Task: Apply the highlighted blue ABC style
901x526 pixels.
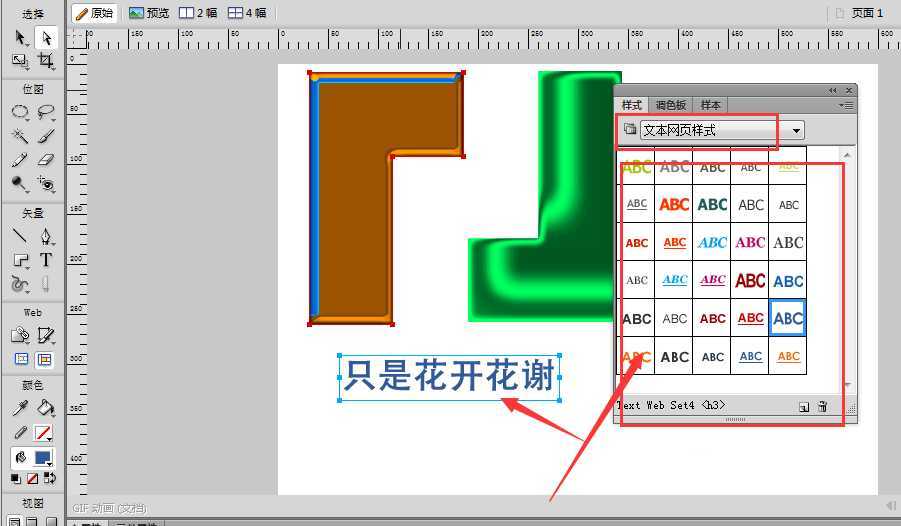Action: pyautogui.click(x=788, y=318)
